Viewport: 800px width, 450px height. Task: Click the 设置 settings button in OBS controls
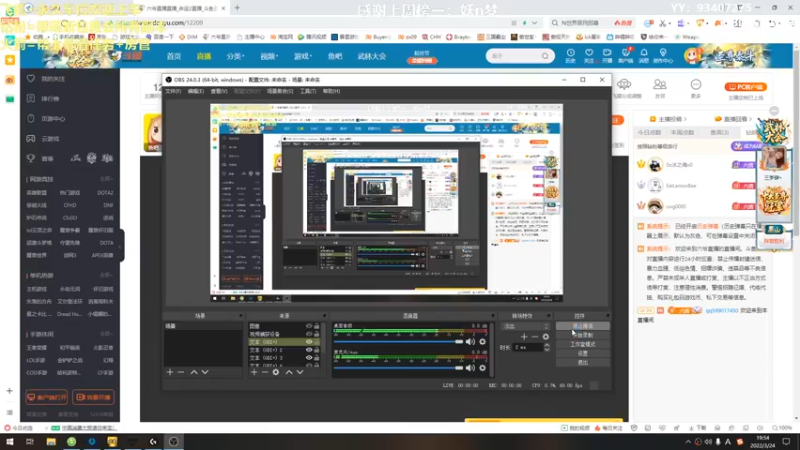(583, 353)
